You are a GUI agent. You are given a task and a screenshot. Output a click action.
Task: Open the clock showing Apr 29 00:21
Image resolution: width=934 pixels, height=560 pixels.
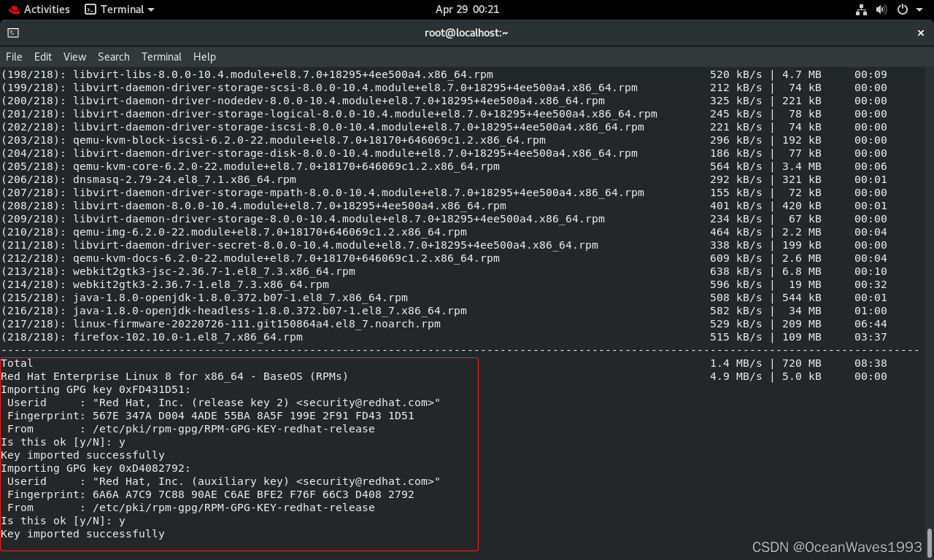(467, 9)
